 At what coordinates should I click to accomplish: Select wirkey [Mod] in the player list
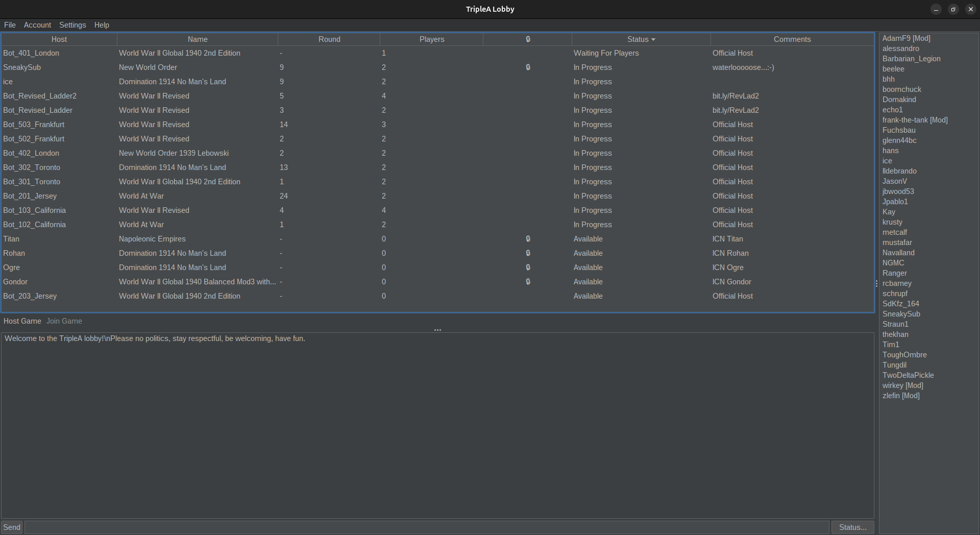coord(903,385)
